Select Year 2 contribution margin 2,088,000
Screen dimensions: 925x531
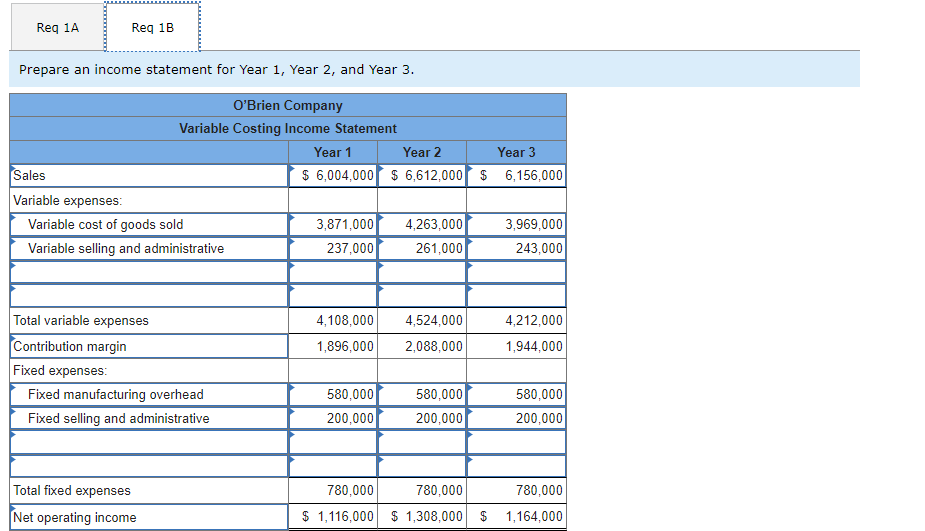(x=422, y=346)
